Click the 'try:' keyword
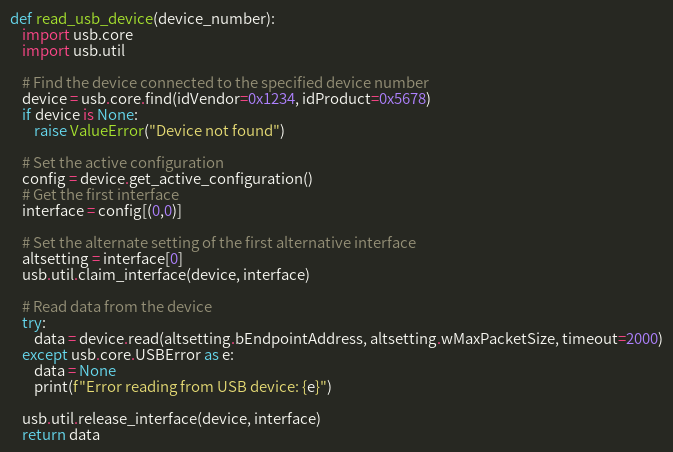This screenshot has width=673, height=452. [x=34, y=323]
